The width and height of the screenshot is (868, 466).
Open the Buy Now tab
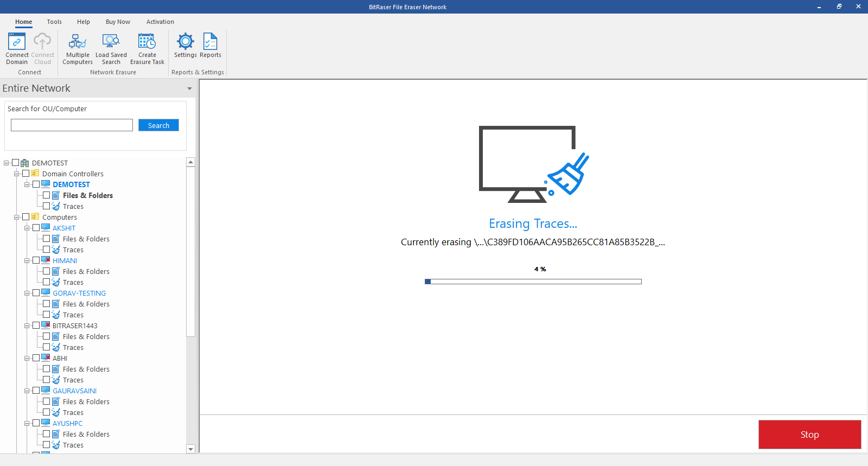118,22
